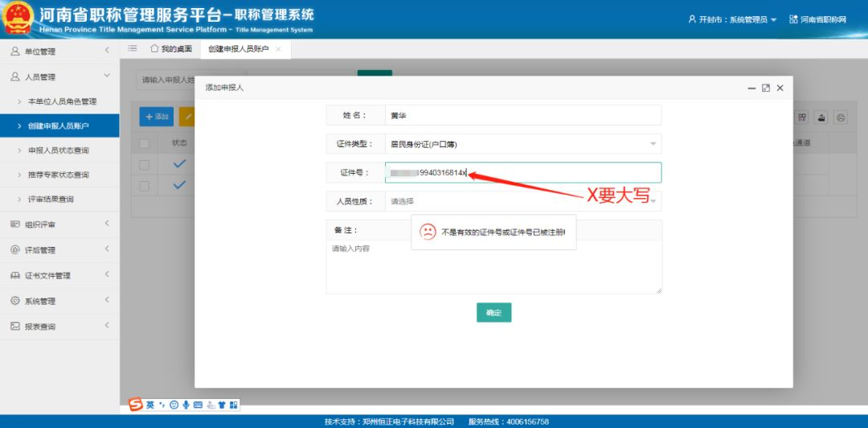
Task: Open the emoji smiley panel in Sogou toolbar
Action: pos(174,405)
